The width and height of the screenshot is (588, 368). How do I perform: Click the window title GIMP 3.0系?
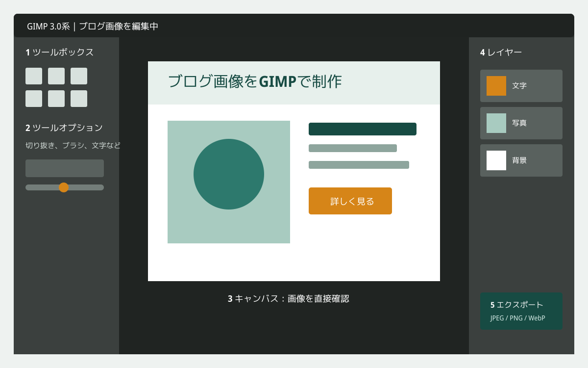pyautogui.click(x=49, y=26)
